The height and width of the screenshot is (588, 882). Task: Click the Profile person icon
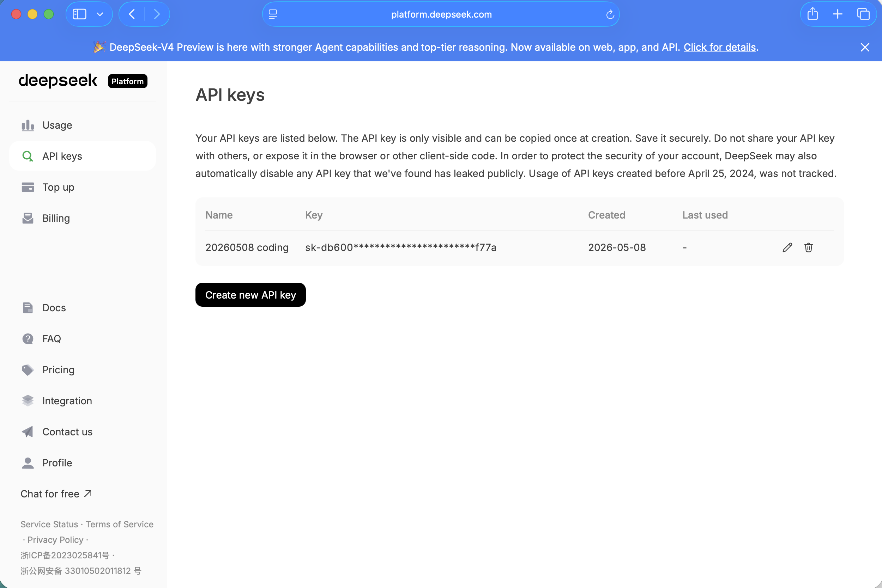[28, 463]
